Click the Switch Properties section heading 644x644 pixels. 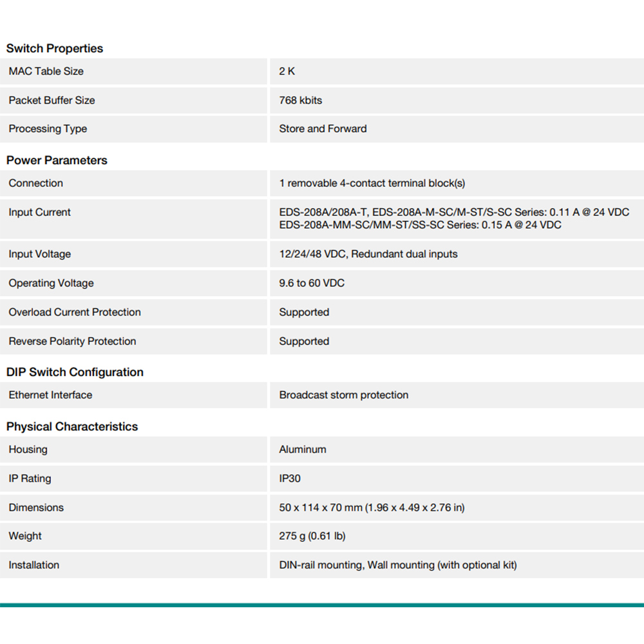click(x=55, y=48)
